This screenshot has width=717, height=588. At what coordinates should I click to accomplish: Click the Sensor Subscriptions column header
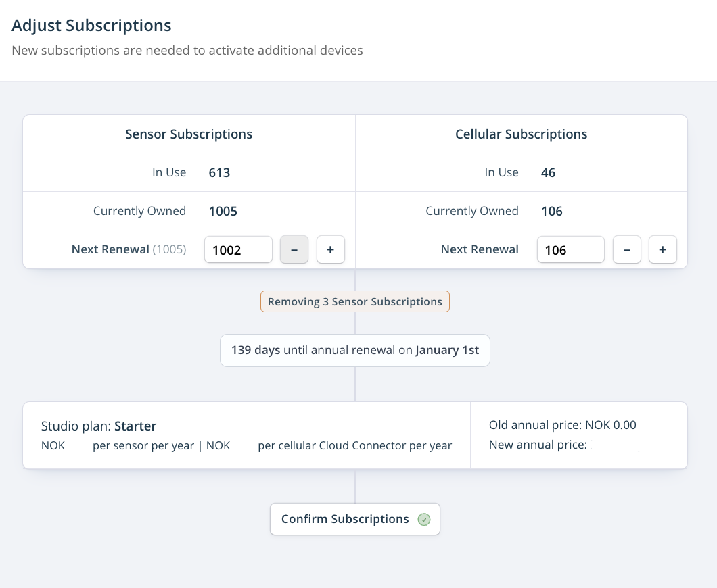[189, 134]
